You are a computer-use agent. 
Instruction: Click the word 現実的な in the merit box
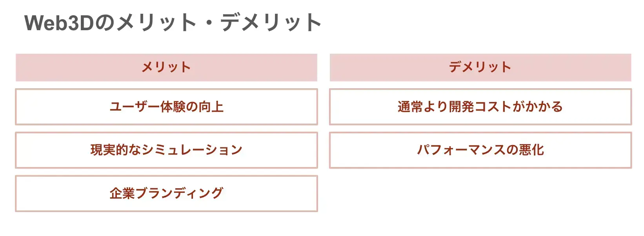coord(116,150)
